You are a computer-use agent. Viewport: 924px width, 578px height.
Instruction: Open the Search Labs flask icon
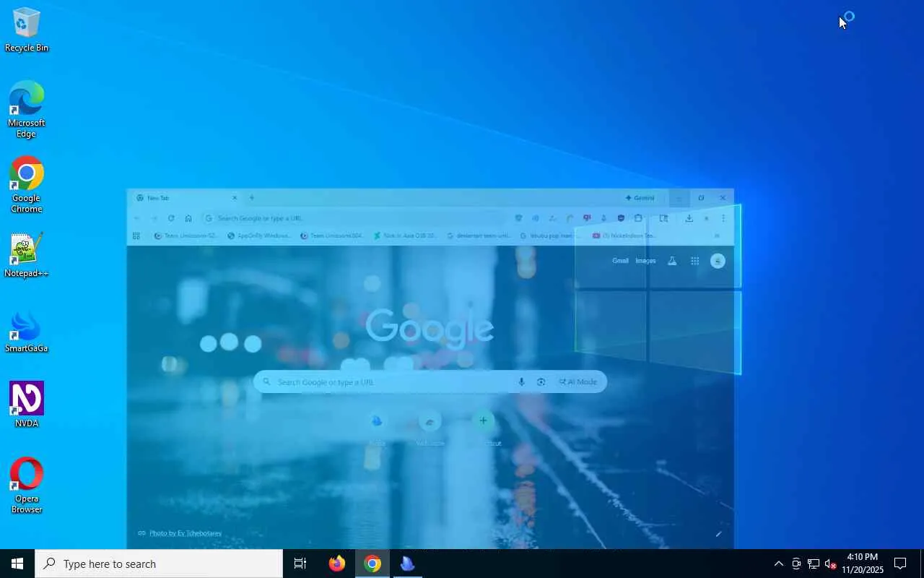pyautogui.click(x=672, y=261)
